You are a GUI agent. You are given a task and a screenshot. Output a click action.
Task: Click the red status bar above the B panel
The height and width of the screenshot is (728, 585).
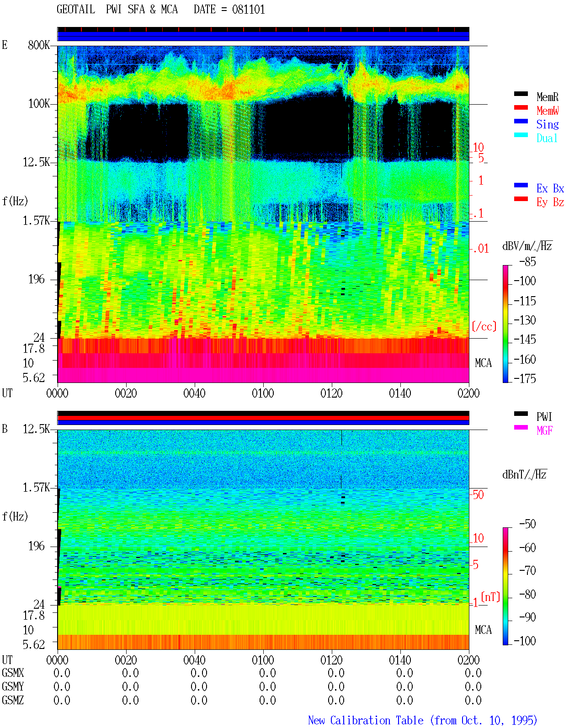[263, 418]
